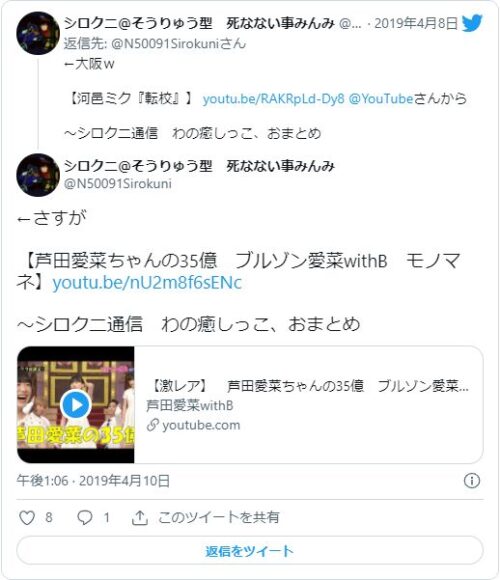500x580 pixels.
Task: Open the tweet info circle icon
Action: (472, 480)
